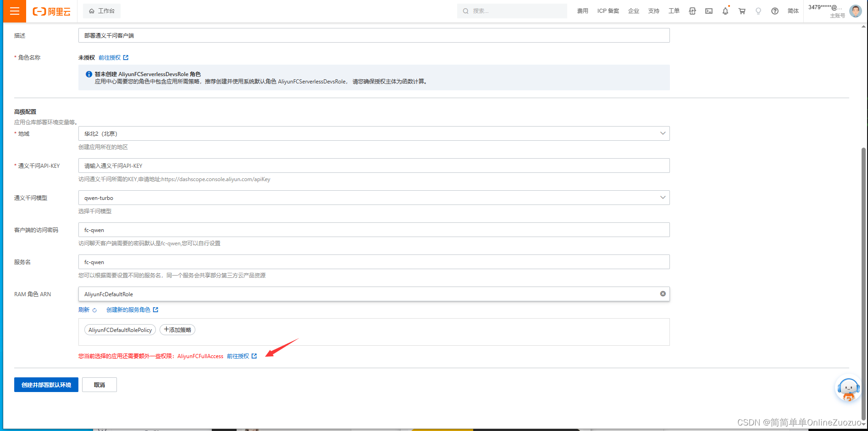Open the ICP 备案 menu
868x431 pixels.
point(608,11)
